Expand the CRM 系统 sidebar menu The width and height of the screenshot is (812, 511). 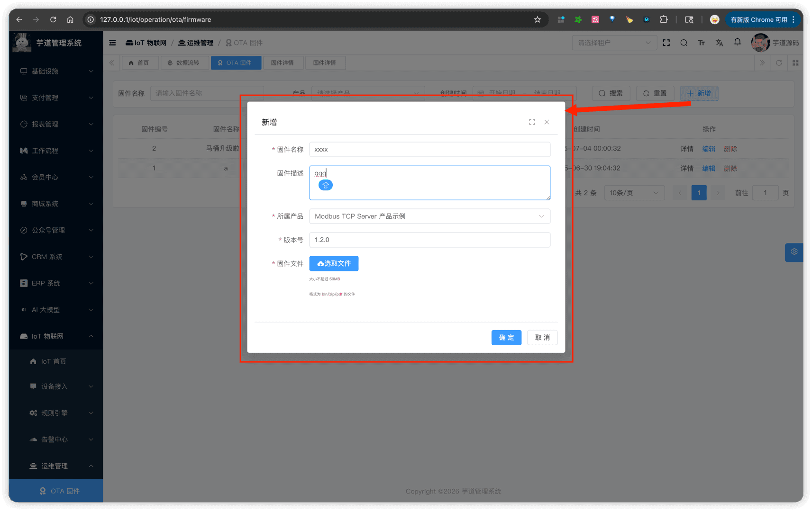(56, 257)
